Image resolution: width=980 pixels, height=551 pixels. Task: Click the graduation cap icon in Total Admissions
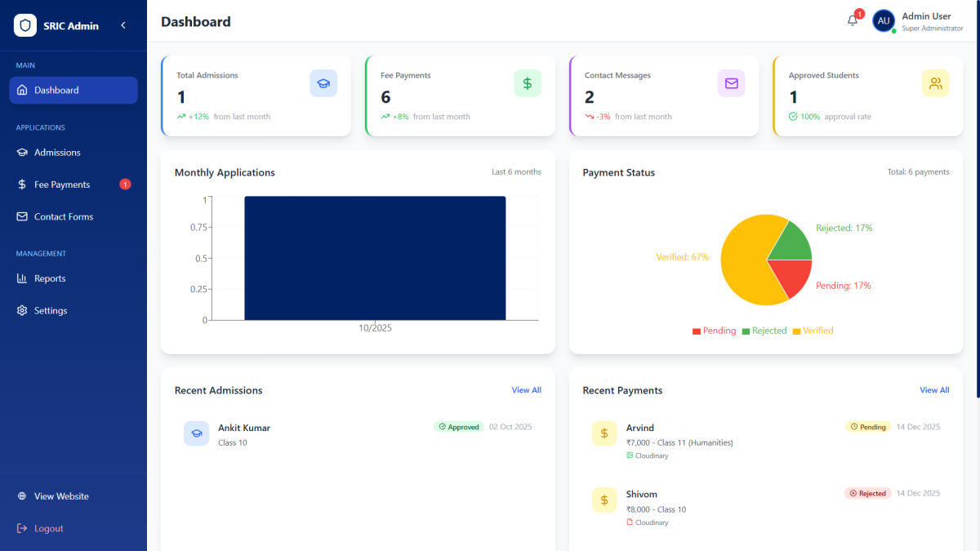click(323, 83)
